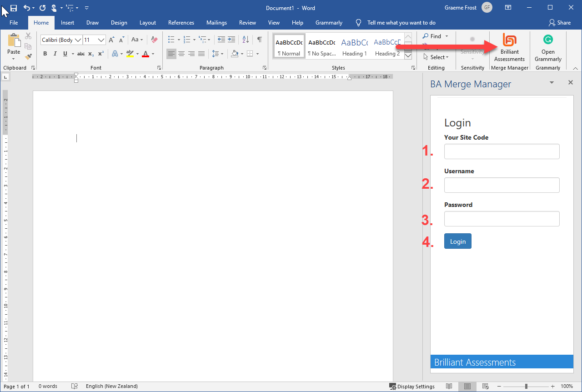Screen dimensions: 582x392
Task: Open the Brilliant Assessments Merge Manager add-in
Action: click(509, 48)
